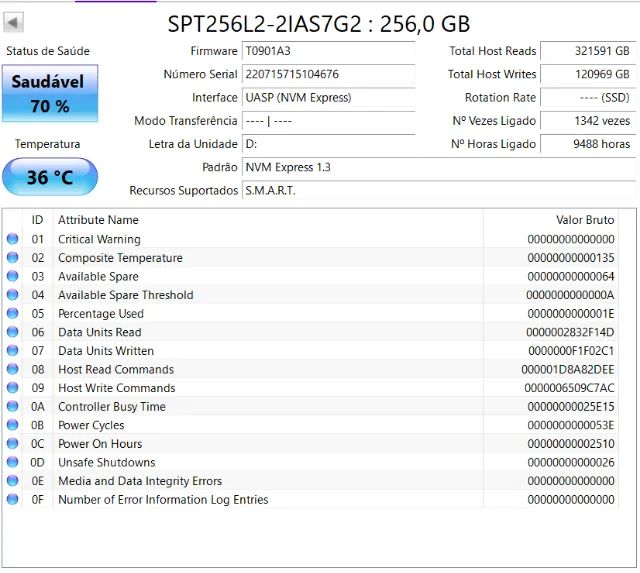
Task: Click the Valor Bruto column header
Action: 585,220
